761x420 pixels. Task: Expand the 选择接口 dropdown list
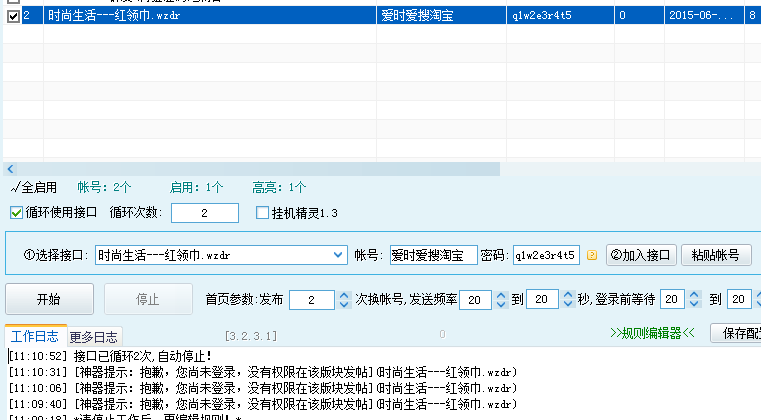pos(338,255)
